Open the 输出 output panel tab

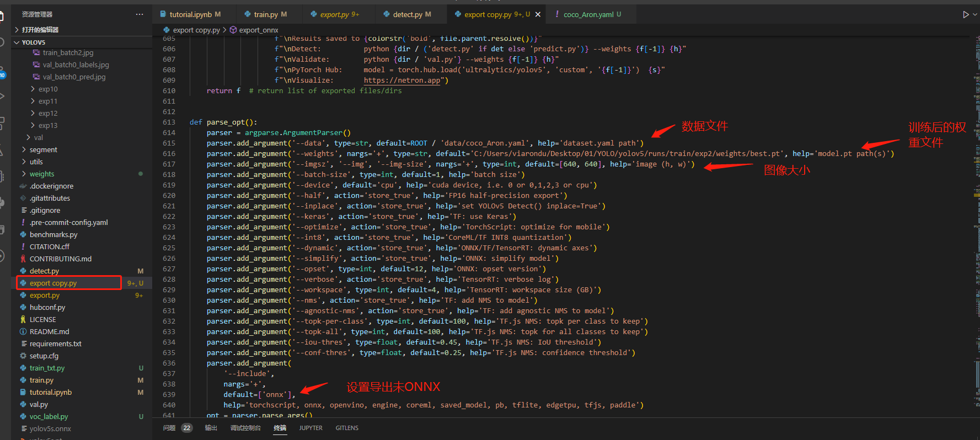[x=211, y=428]
